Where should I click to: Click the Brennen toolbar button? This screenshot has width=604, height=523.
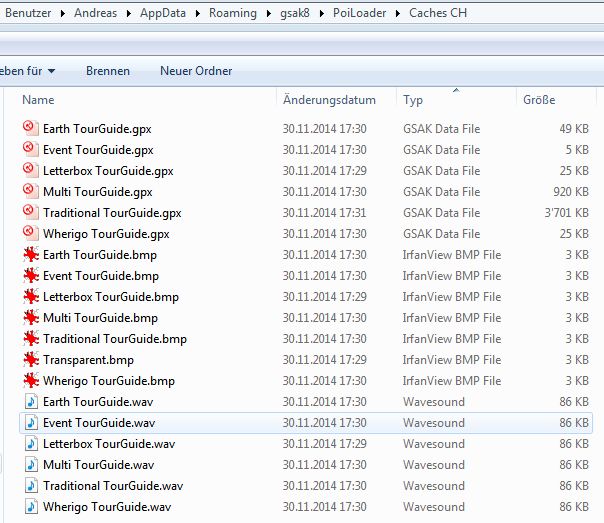pyautogui.click(x=108, y=71)
